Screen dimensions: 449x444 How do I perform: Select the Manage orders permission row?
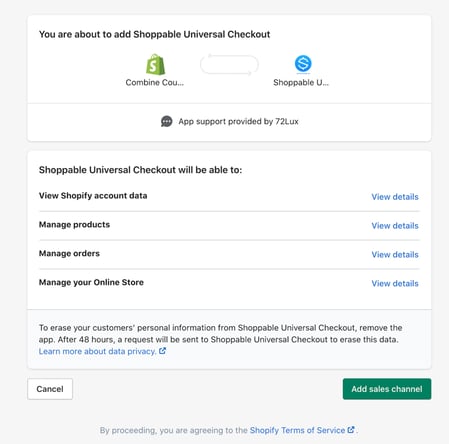[x=229, y=254]
